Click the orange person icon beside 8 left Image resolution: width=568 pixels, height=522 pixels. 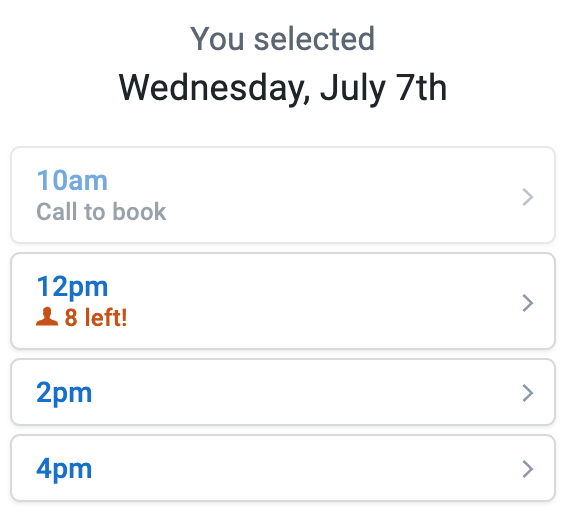(47, 317)
